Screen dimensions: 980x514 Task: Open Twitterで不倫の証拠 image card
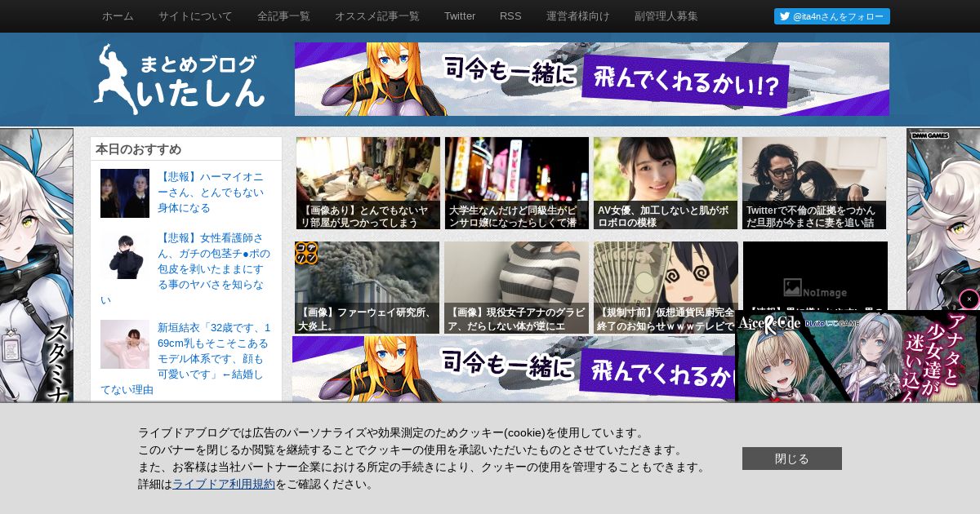814,183
